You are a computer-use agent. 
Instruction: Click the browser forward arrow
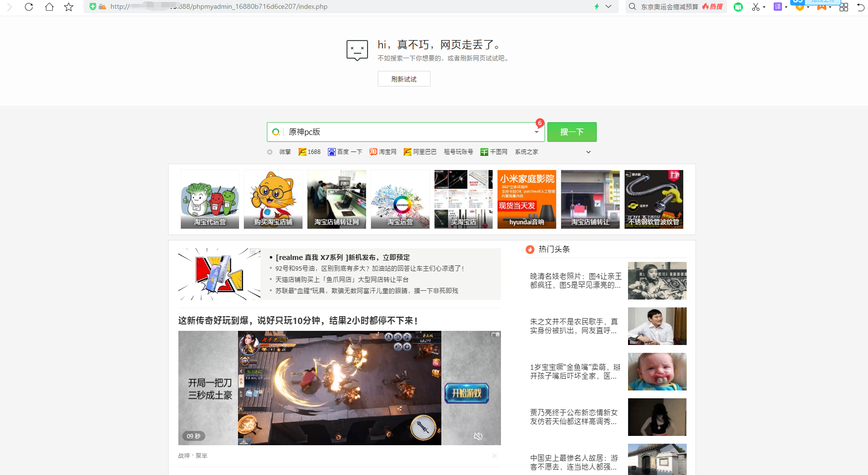point(9,7)
